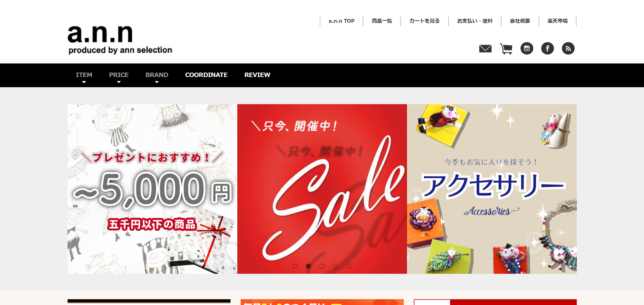Open the COORDINATE menu item
Viewport: 644px width, 305px height.
206,75
